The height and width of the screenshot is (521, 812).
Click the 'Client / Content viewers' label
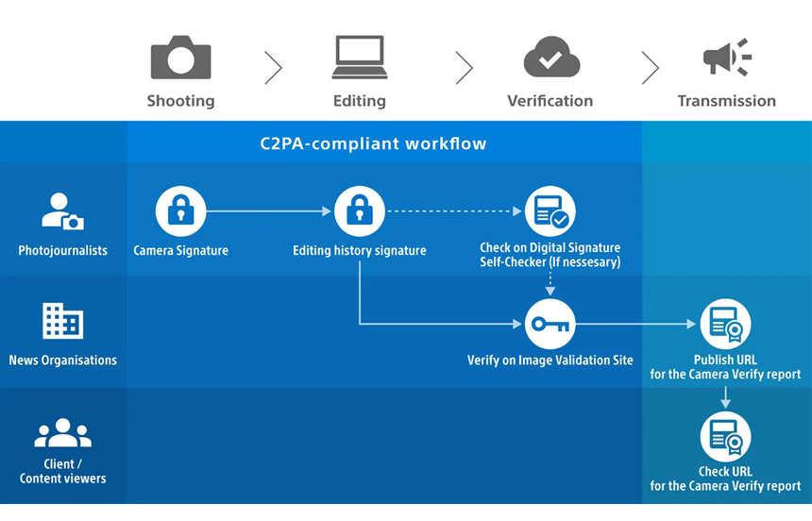point(62,471)
